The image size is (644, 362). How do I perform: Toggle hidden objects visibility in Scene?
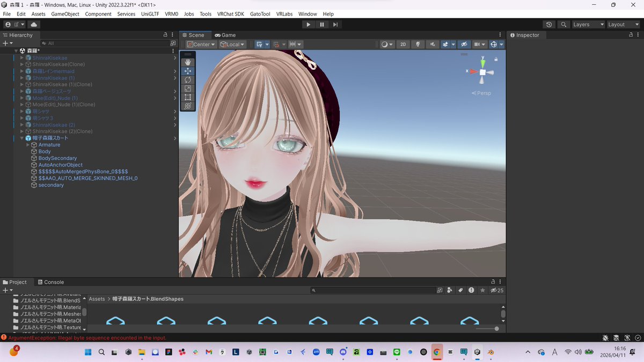(x=464, y=45)
